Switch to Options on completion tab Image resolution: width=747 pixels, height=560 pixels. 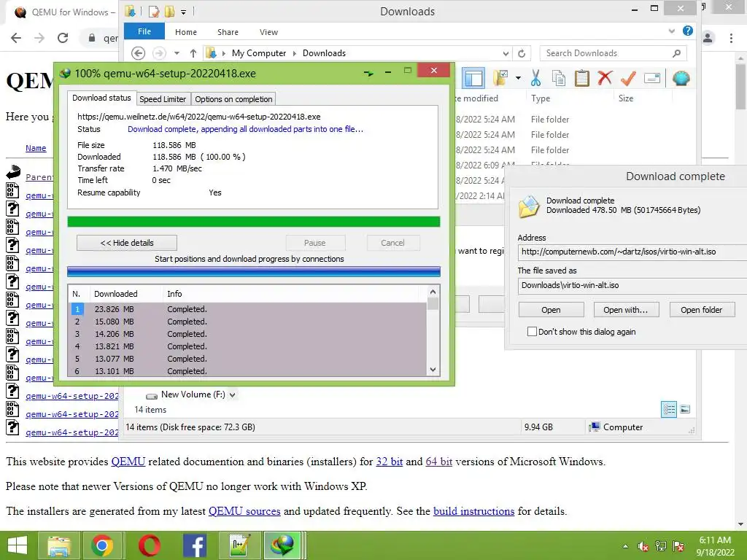tap(233, 99)
